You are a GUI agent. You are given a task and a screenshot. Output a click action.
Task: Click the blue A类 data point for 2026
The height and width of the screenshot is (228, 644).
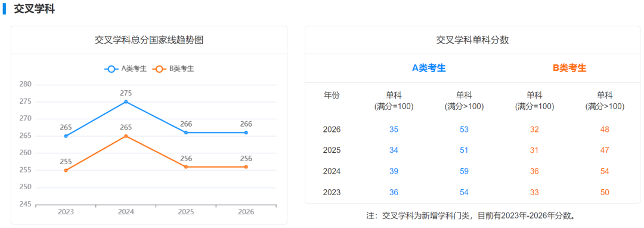pyautogui.click(x=246, y=133)
